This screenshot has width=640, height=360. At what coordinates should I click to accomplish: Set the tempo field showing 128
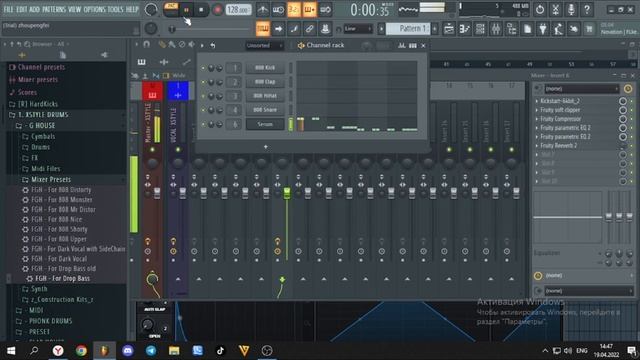[x=238, y=9]
